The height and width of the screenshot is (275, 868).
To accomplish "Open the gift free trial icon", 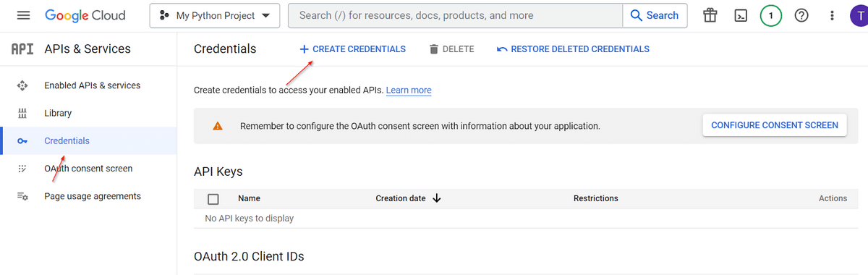I will tap(710, 15).
